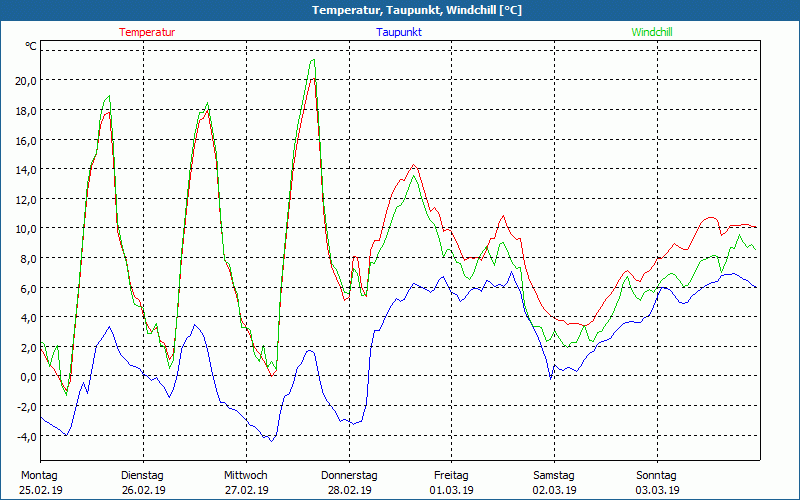Click the '14,0' y-axis value

click(x=26, y=170)
